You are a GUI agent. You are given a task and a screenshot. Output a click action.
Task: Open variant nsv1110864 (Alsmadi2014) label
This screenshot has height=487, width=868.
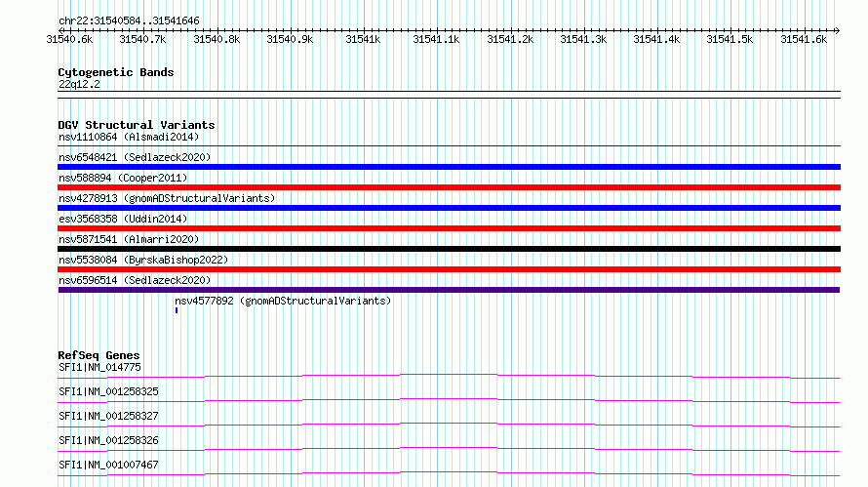(x=129, y=137)
